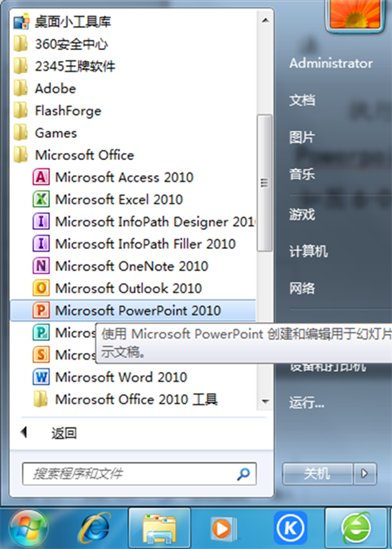
Task: Open Microsoft Excel 2010 icon
Action: tap(41, 199)
